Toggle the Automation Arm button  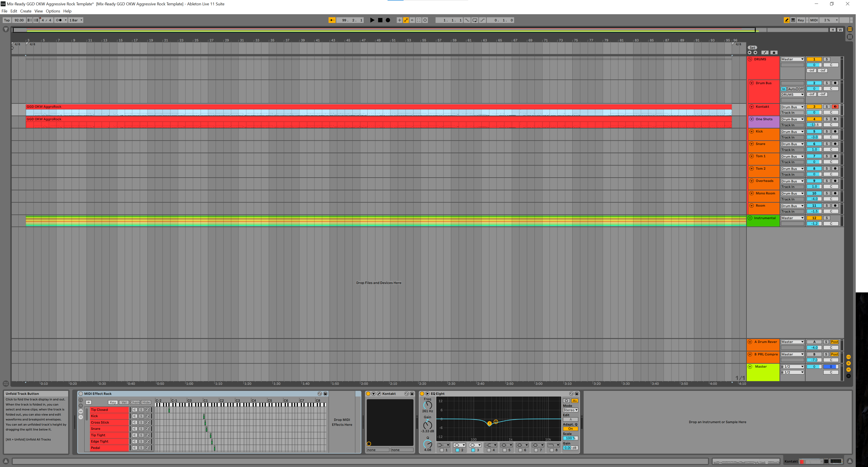406,20
